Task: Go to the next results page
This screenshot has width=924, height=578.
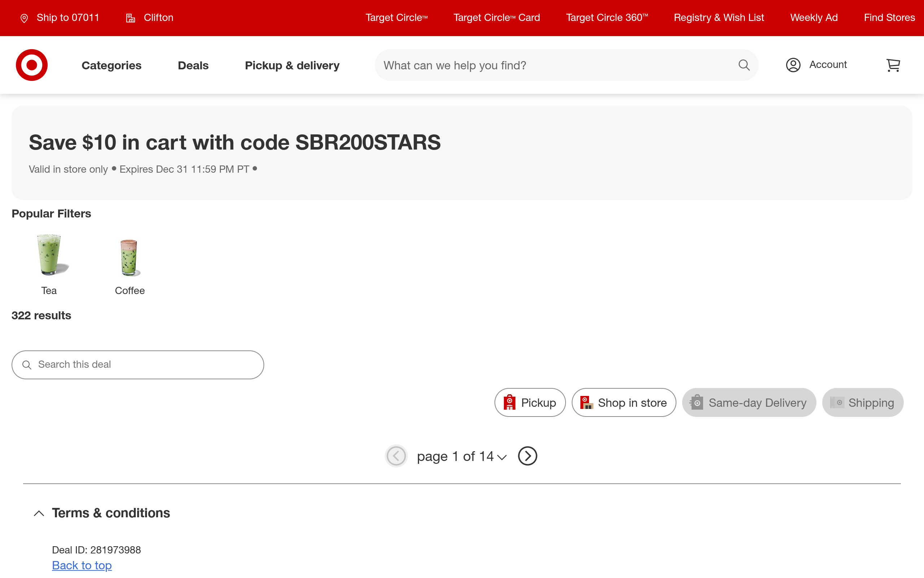Action: pyautogui.click(x=527, y=456)
